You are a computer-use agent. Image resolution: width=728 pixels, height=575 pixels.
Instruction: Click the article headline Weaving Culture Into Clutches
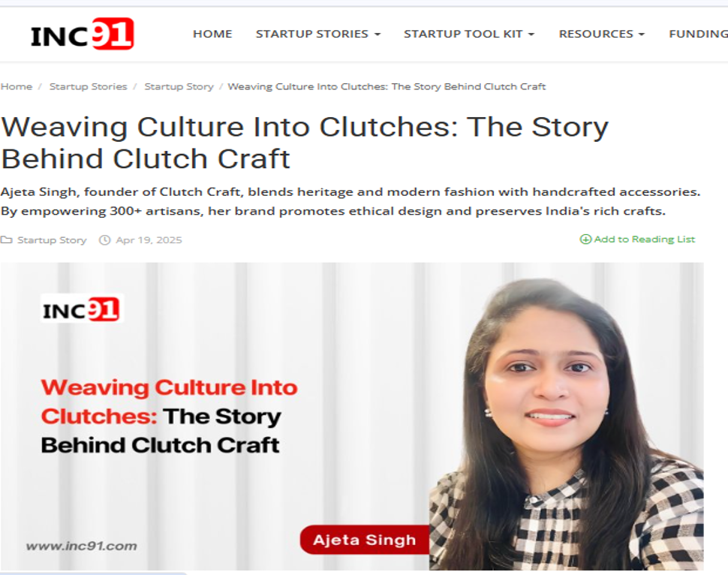point(305,143)
